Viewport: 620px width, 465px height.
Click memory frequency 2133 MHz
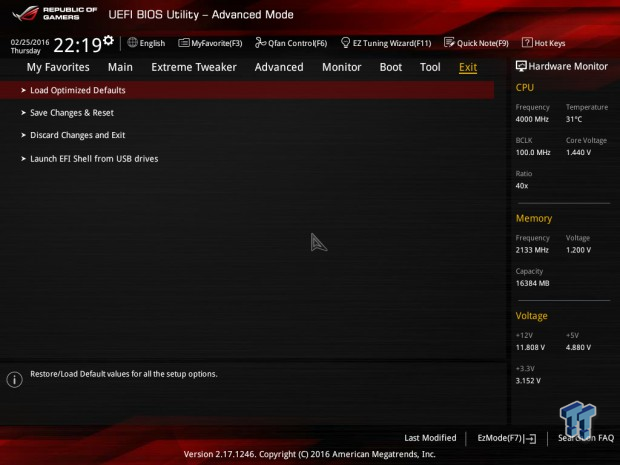pyautogui.click(x=532, y=250)
